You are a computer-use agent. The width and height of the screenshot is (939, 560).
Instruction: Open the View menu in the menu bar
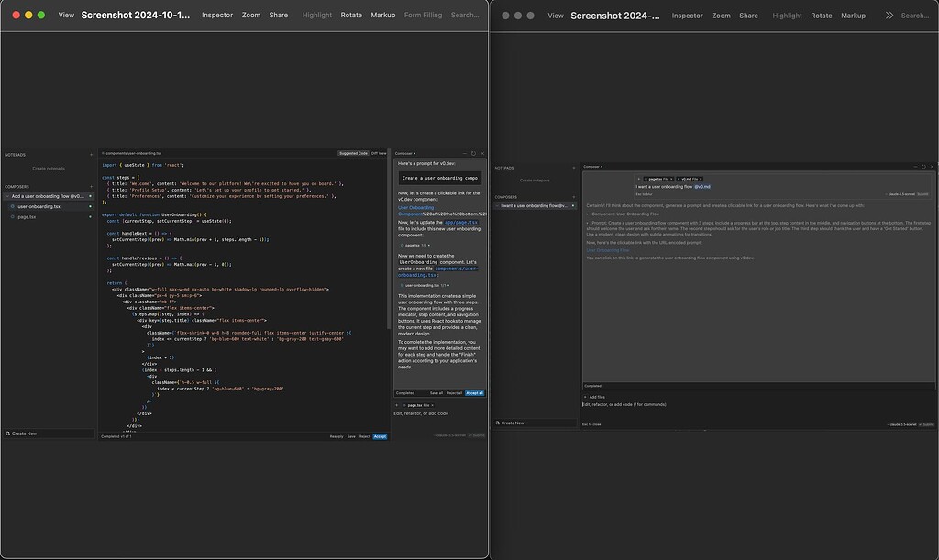tap(65, 15)
